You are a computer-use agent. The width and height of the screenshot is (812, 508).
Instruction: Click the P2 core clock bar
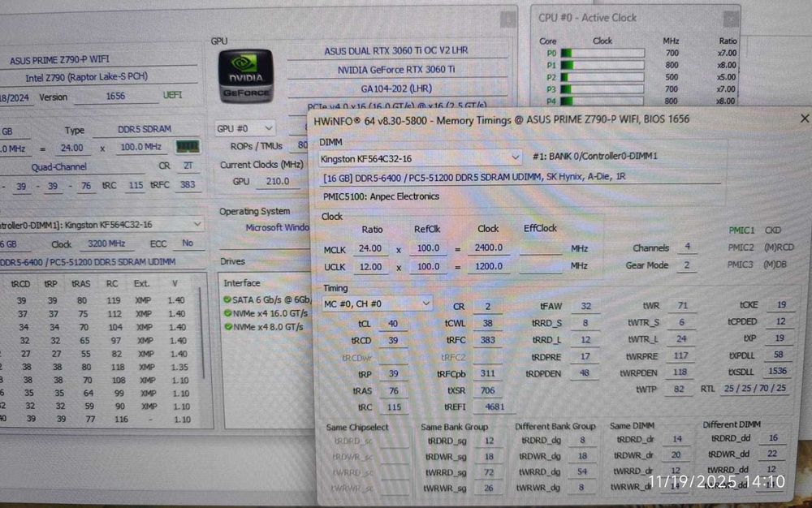(x=603, y=77)
